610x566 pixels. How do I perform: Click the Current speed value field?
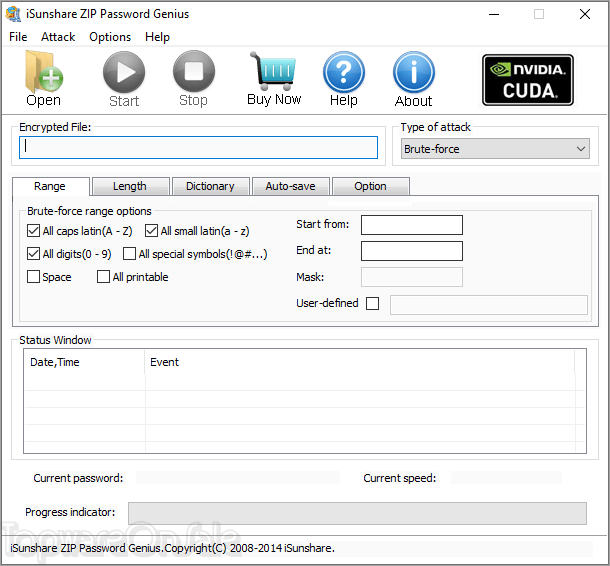[x=506, y=478]
